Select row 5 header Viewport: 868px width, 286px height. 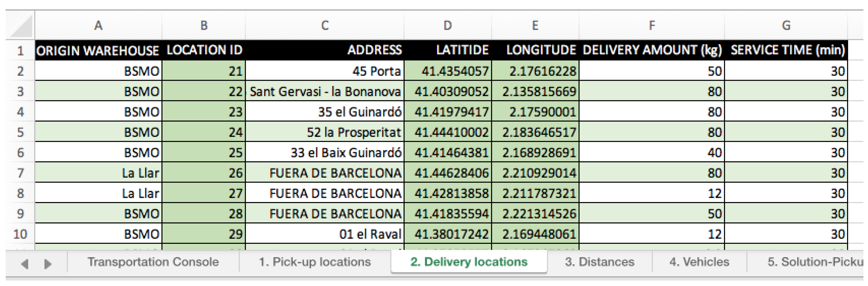(x=20, y=132)
